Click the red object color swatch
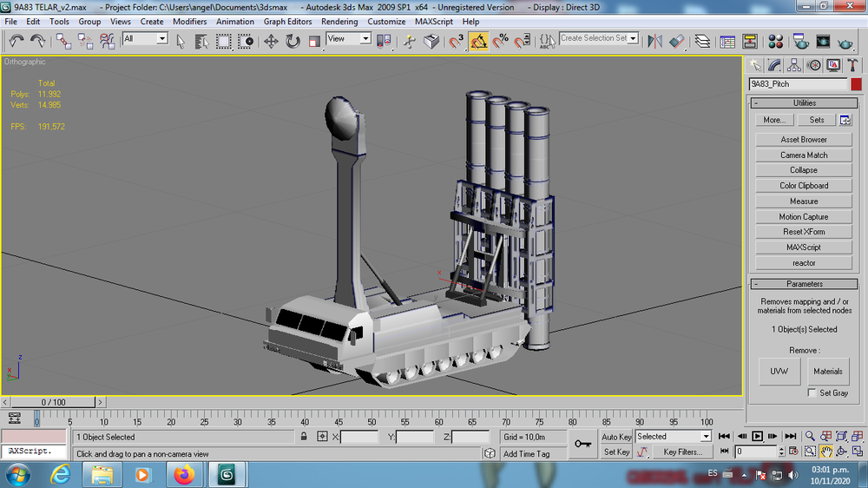Viewport: 868px width, 488px height. pyautogui.click(x=856, y=83)
